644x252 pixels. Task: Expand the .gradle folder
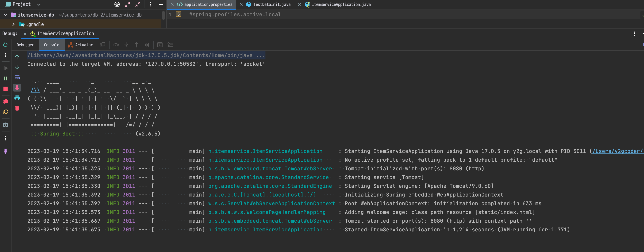pos(13,24)
